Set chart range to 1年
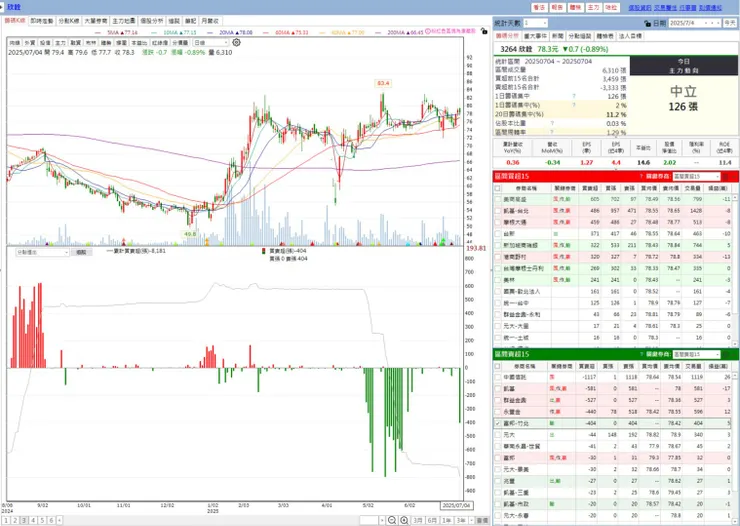 [446, 520]
